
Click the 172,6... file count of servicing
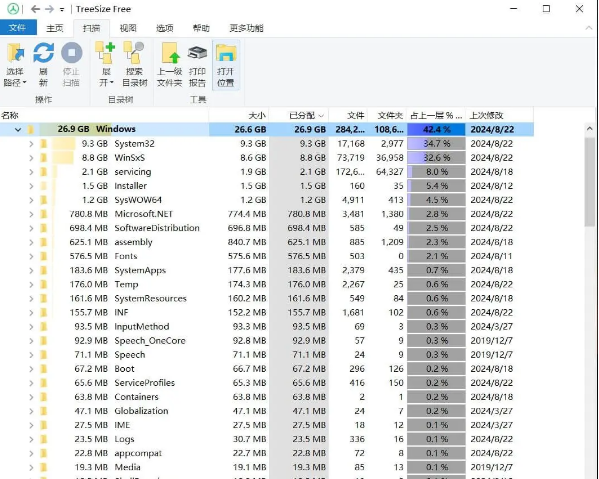coord(350,172)
